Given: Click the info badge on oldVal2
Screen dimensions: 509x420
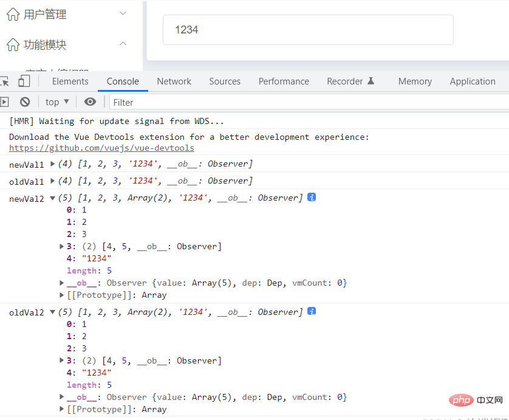Looking at the screenshot, I should click(312, 312).
